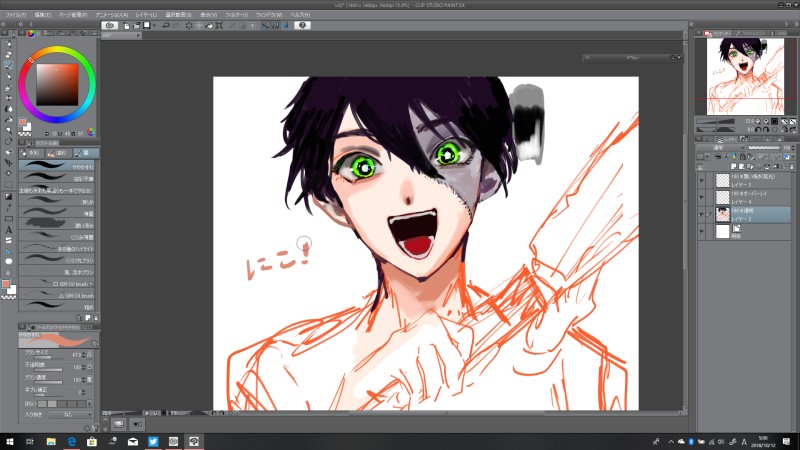This screenshot has height=450, width=800.
Task: Open Twitter from the Windows taskbar
Action: [x=153, y=441]
